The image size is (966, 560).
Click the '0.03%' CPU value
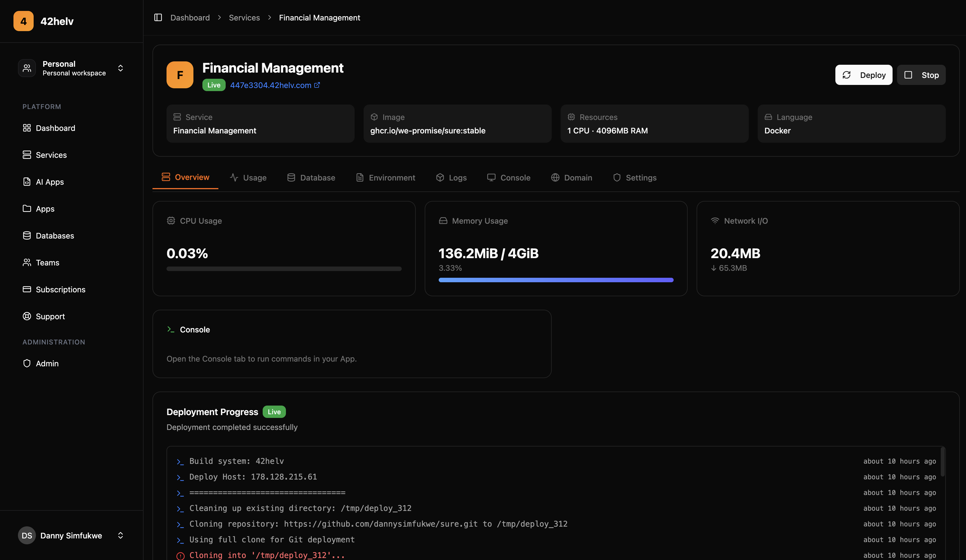click(187, 253)
